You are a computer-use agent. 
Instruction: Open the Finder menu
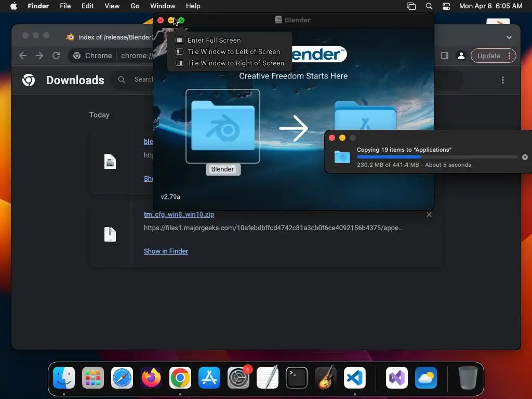click(38, 6)
